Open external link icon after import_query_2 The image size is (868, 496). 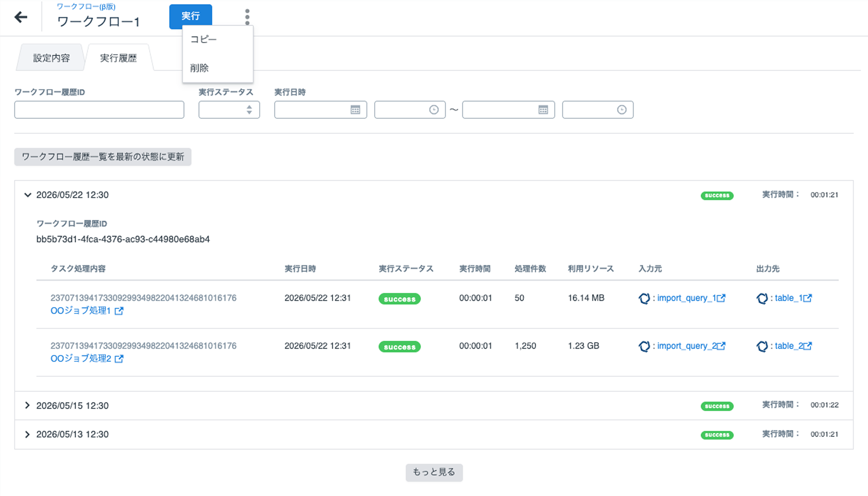pos(721,346)
